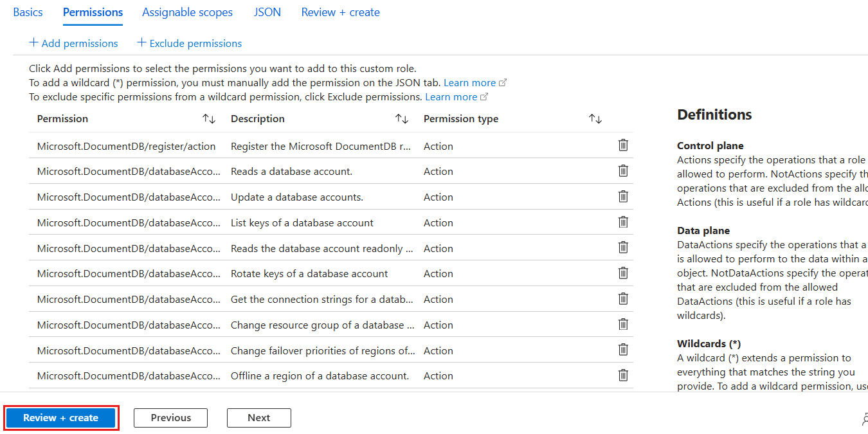Click the Previous button
Screen dimensions: 868x434
click(x=170, y=417)
